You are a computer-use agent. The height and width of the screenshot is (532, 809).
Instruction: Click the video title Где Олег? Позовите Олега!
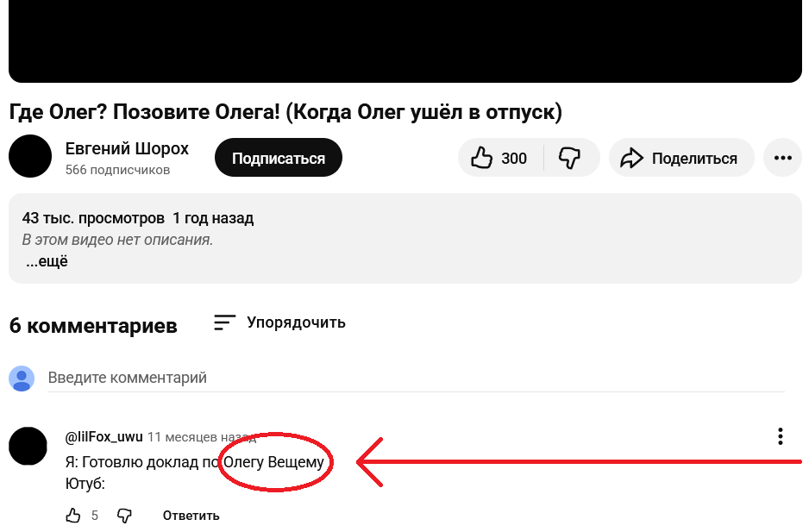click(285, 112)
